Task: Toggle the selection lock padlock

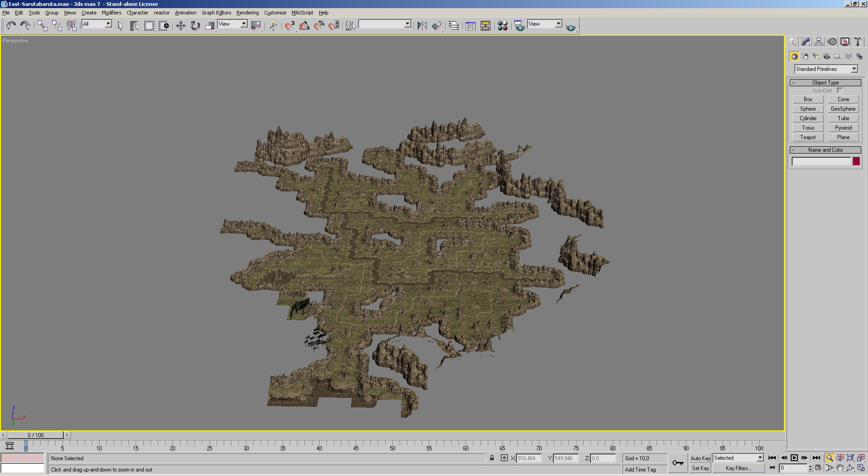Action: point(492,458)
